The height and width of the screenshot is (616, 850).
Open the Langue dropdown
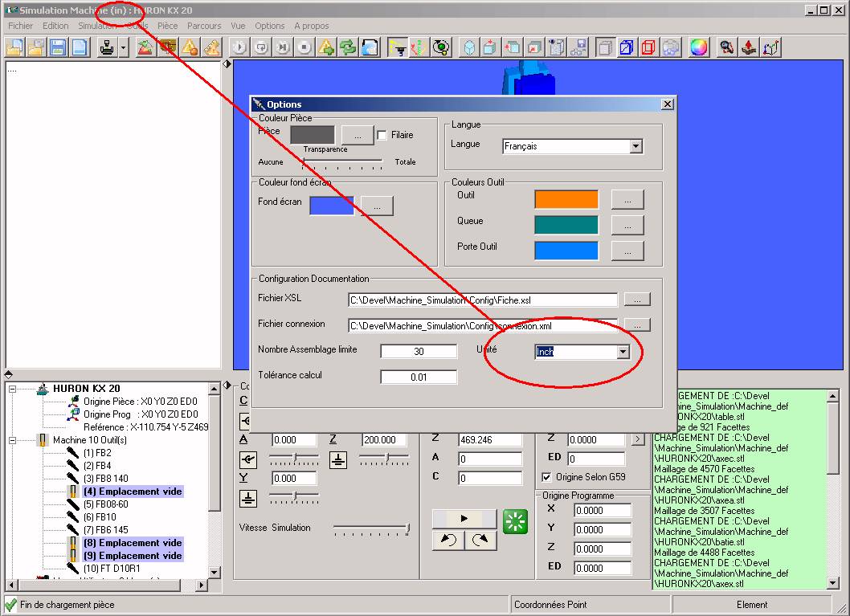[635, 146]
